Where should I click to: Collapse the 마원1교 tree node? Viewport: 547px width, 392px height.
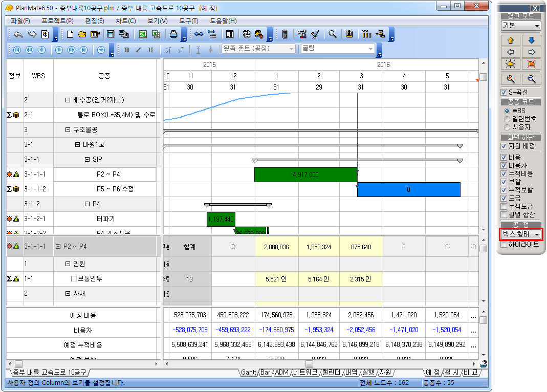tap(78, 145)
